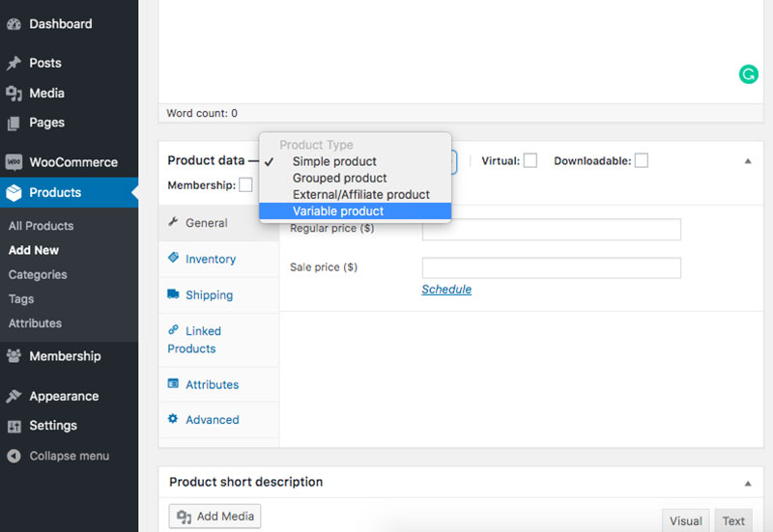This screenshot has height=532, width=773.
Task: Click the Collapse menu arrow icon
Action: (x=14, y=456)
